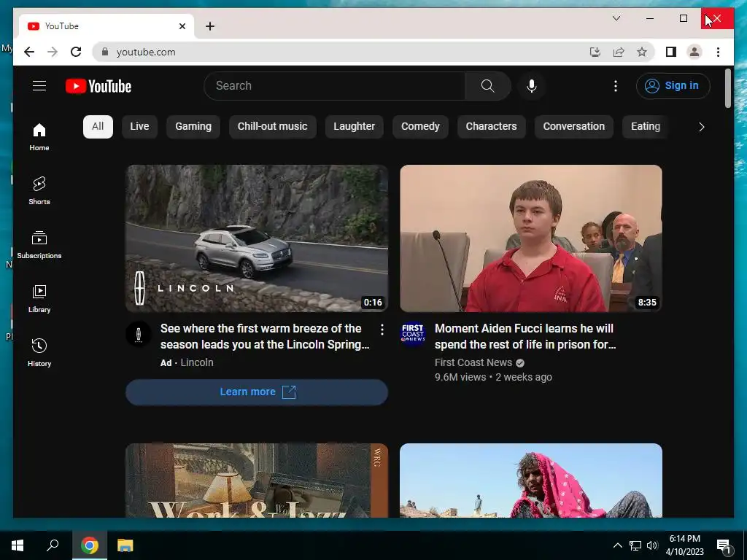
Task: Open YouTube settings three-dot menu
Action: point(616,86)
